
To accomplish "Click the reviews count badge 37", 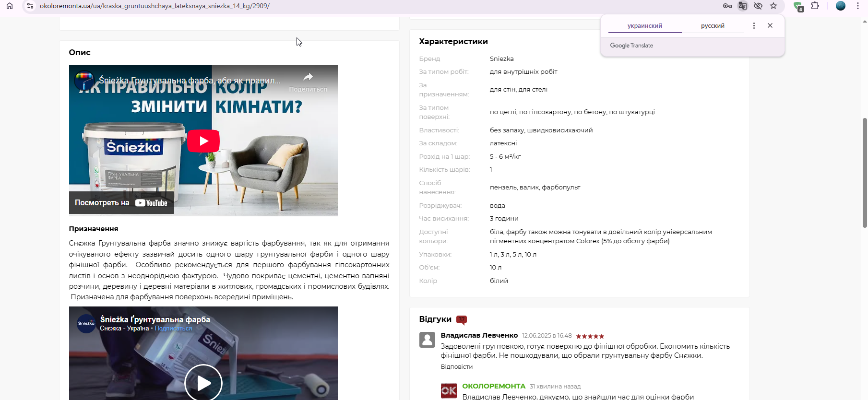I will coord(462,319).
